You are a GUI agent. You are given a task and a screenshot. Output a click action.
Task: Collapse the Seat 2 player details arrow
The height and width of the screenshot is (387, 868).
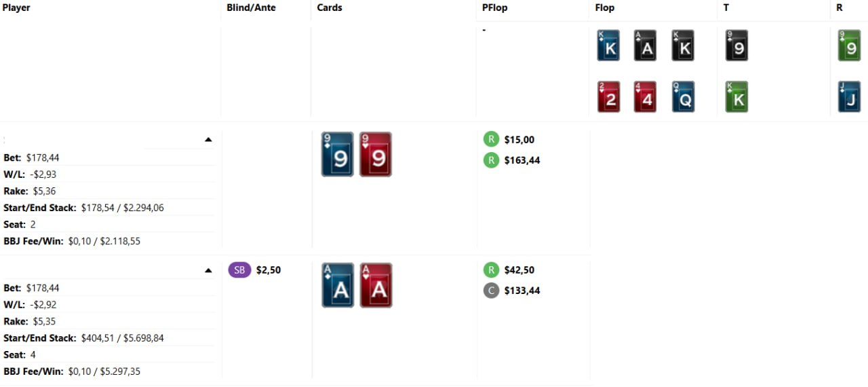pyautogui.click(x=208, y=140)
